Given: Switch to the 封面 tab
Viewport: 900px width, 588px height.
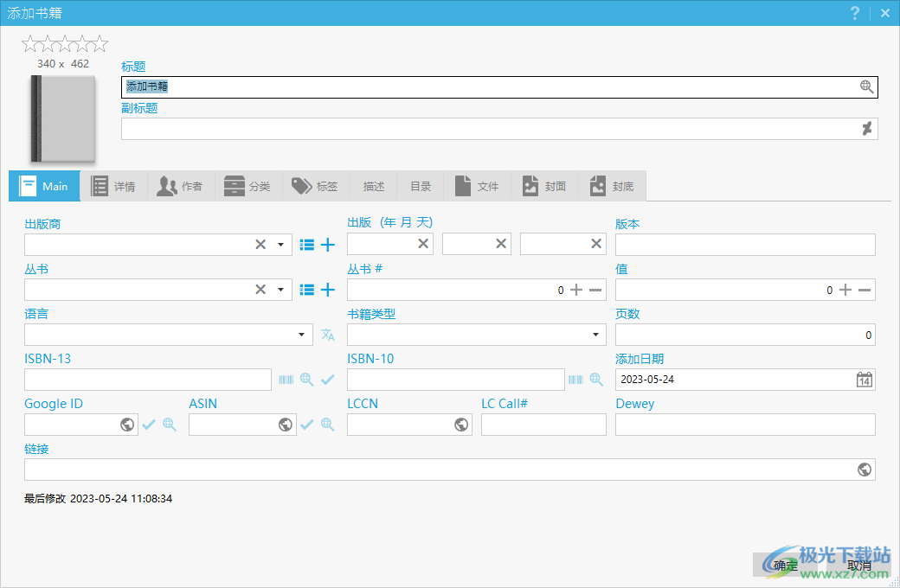Looking at the screenshot, I should [544, 186].
